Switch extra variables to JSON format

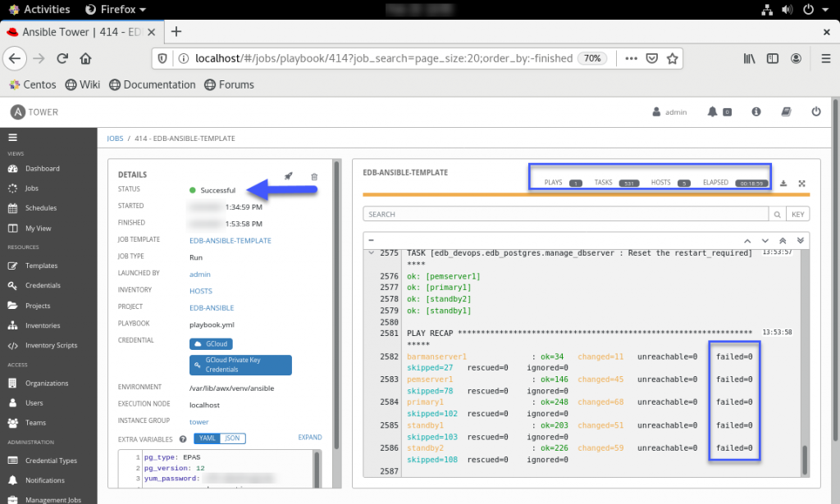233,438
